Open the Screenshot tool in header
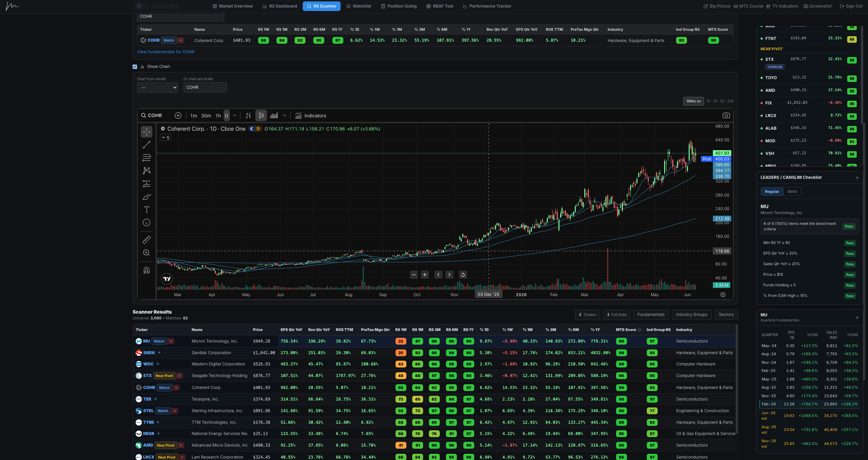The height and width of the screenshot is (460, 868). (x=817, y=6)
